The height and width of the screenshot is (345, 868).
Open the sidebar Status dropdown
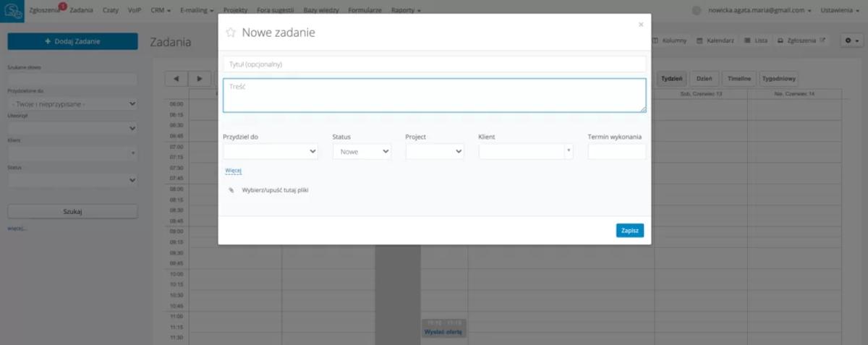(x=72, y=179)
